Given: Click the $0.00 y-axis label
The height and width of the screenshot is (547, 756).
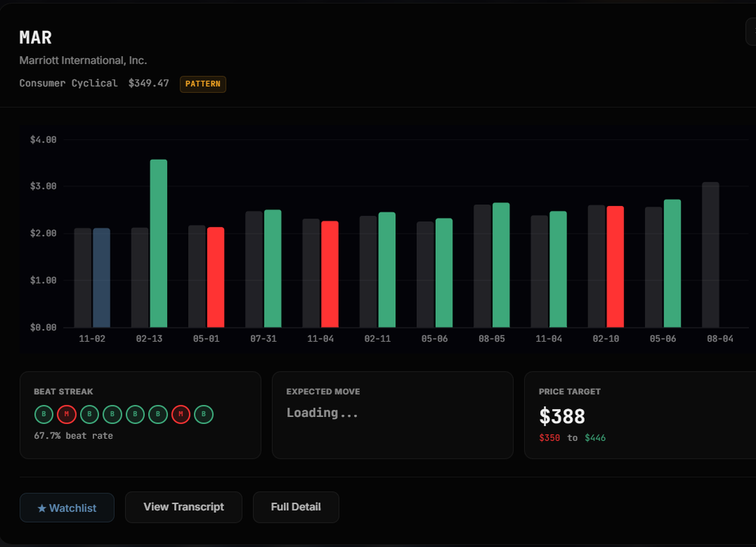Looking at the screenshot, I should (x=43, y=328).
